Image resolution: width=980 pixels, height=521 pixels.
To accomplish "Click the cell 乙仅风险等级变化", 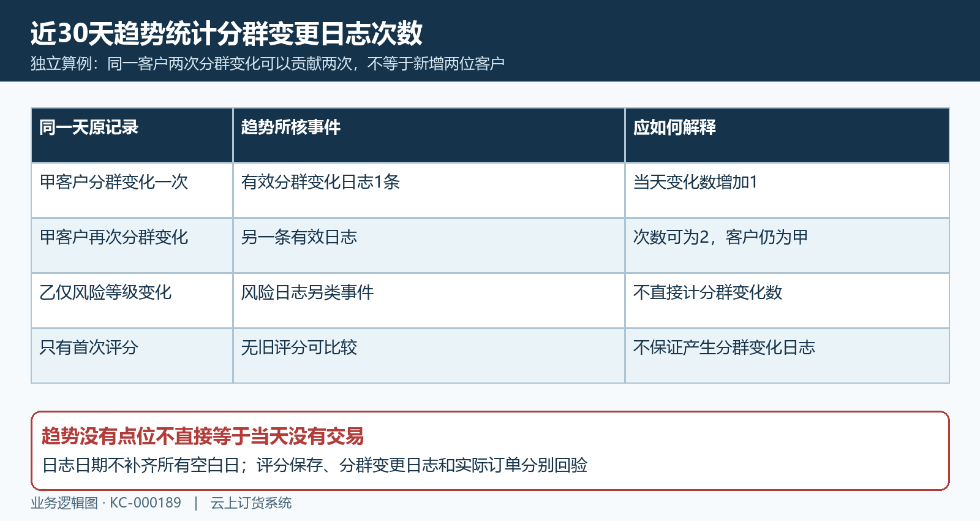I will [132, 300].
